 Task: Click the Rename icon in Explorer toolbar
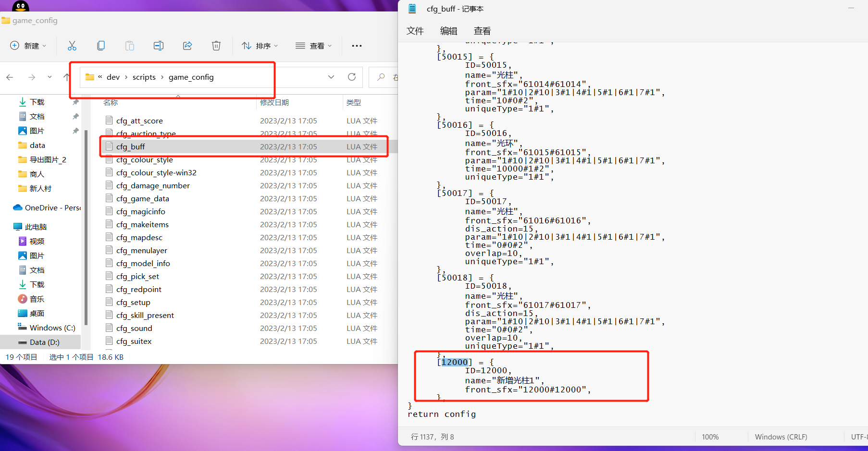click(159, 46)
